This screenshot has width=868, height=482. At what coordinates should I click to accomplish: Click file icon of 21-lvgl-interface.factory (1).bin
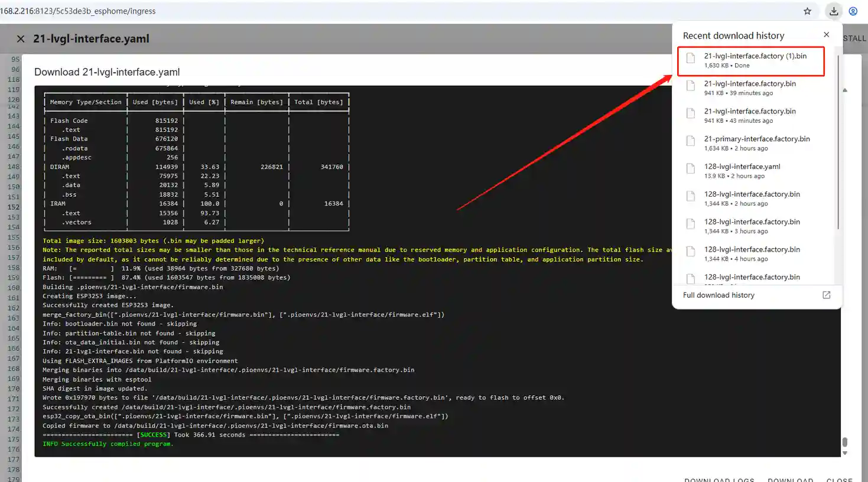(690, 58)
